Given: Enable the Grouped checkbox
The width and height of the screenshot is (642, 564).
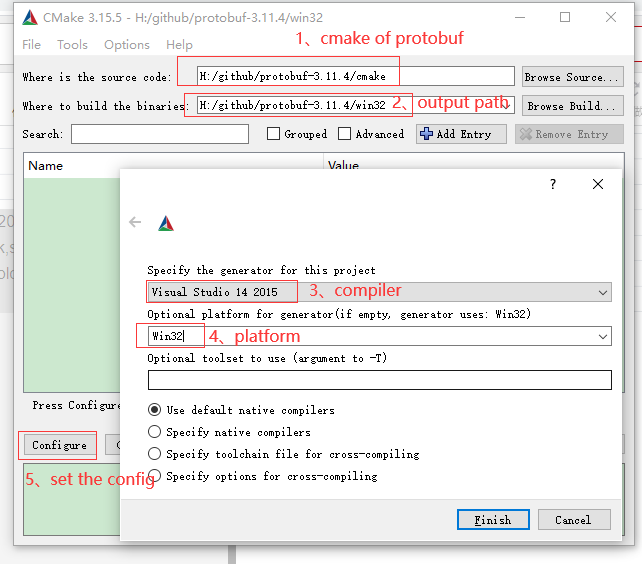Looking at the screenshot, I should pyautogui.click(x=273, y=134).
